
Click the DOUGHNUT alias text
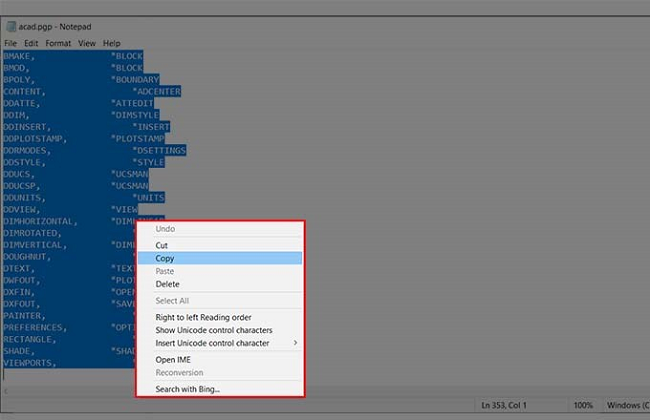pyautogui.click(x=27, y=257)
